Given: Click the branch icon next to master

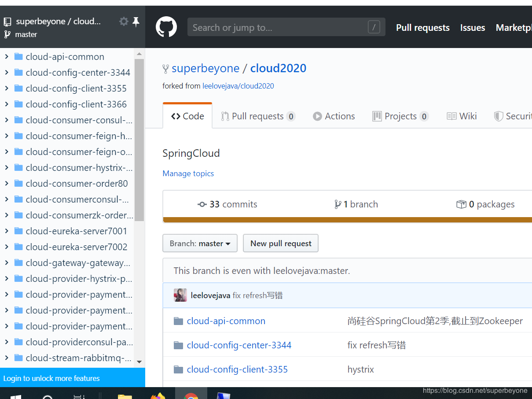Looking at the screenshot, I should coord(7,34).
